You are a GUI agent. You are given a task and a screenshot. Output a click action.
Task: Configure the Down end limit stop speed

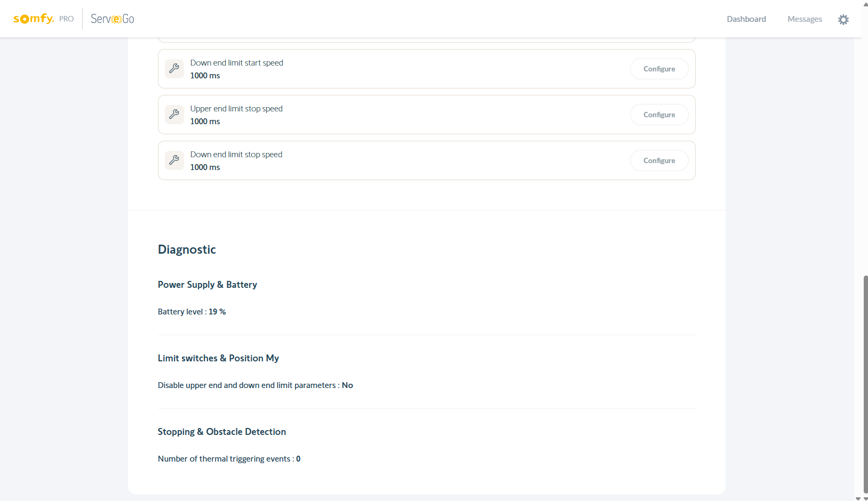point(659,160)
